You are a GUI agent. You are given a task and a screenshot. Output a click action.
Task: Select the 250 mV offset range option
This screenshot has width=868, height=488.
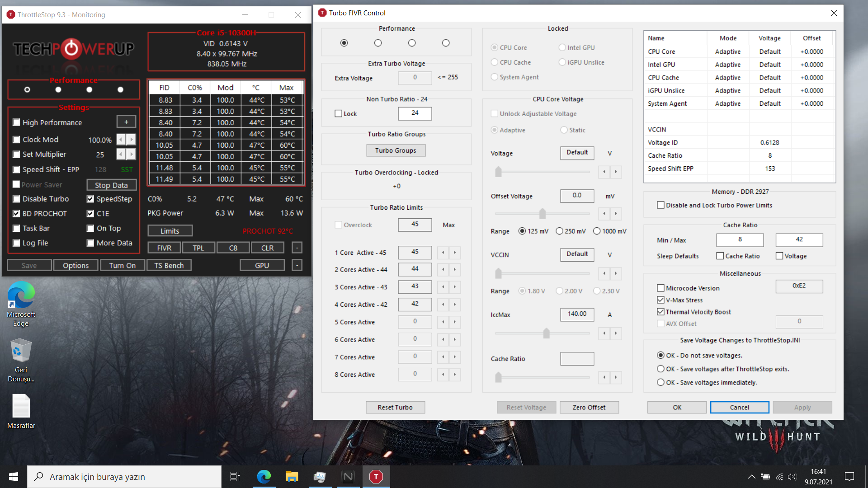coord(559,231)
